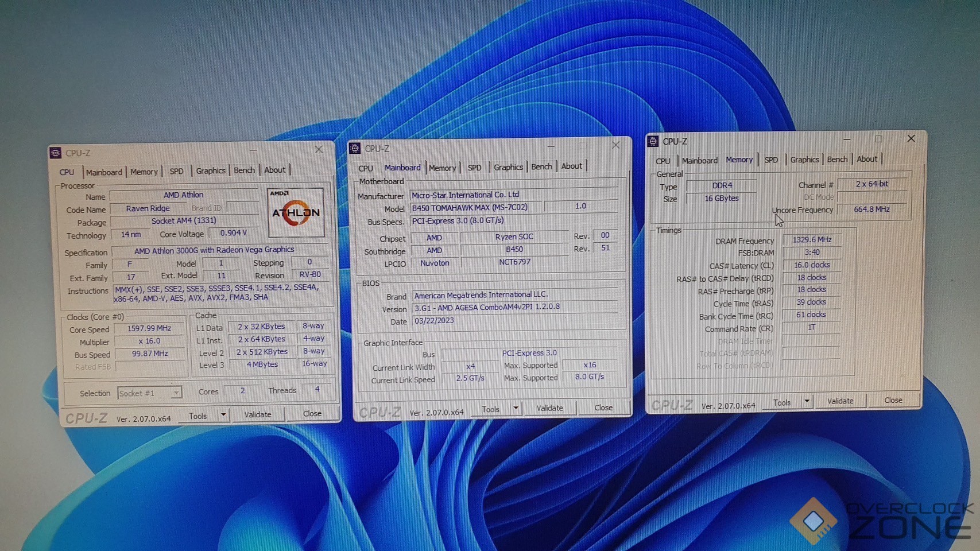Click the Tools button in the right window
Screen dimensions: 980x551
click(x=782, y=402)
